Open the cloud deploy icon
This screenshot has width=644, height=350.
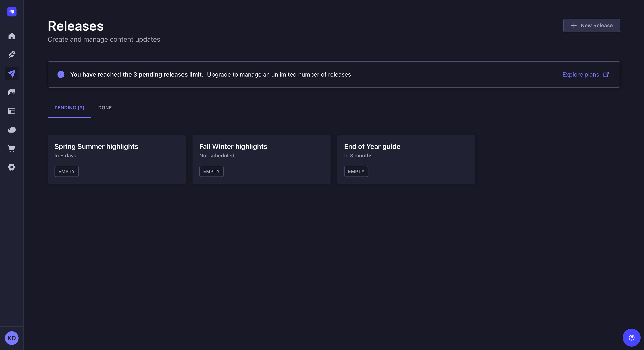pyautogui.click(x=12, y=130)
